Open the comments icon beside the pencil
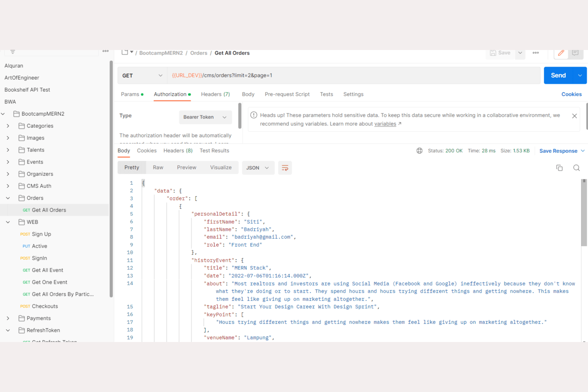 click(x=575, y=53)
